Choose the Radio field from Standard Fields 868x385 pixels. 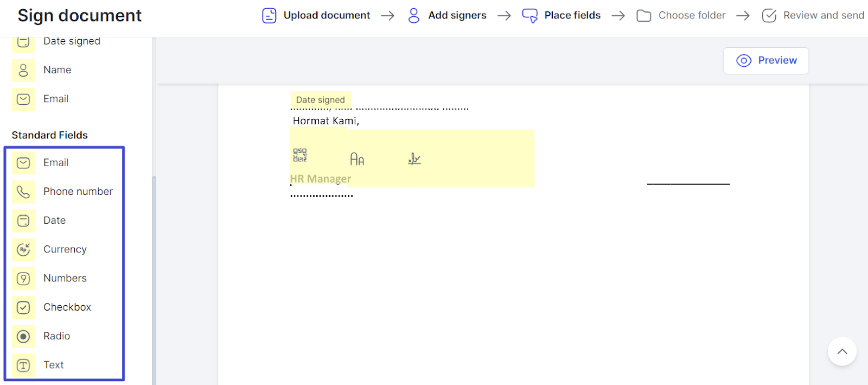pyautogui.click(x=56, y=336)
